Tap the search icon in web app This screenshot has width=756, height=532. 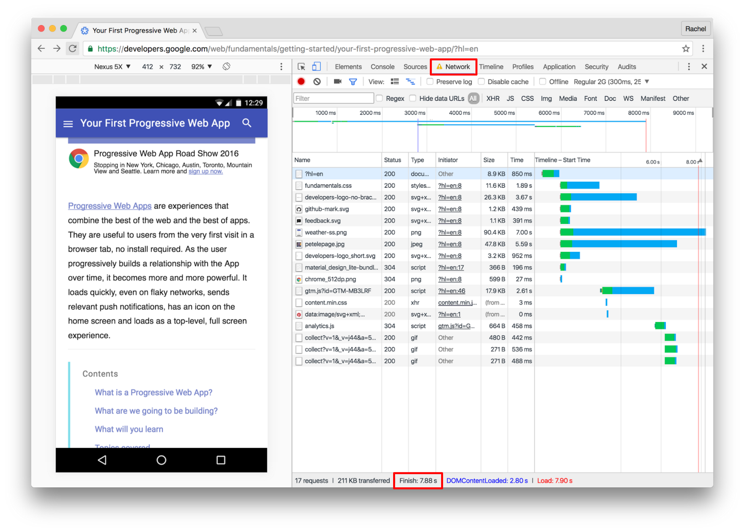click(x=247, y=123)
